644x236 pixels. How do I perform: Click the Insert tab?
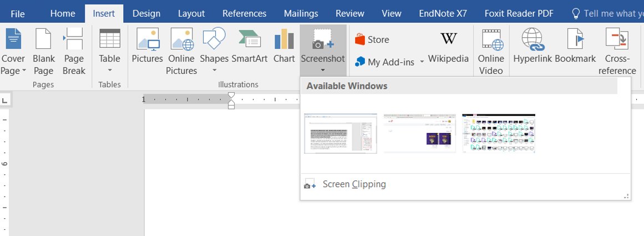[x=104, y=13]
